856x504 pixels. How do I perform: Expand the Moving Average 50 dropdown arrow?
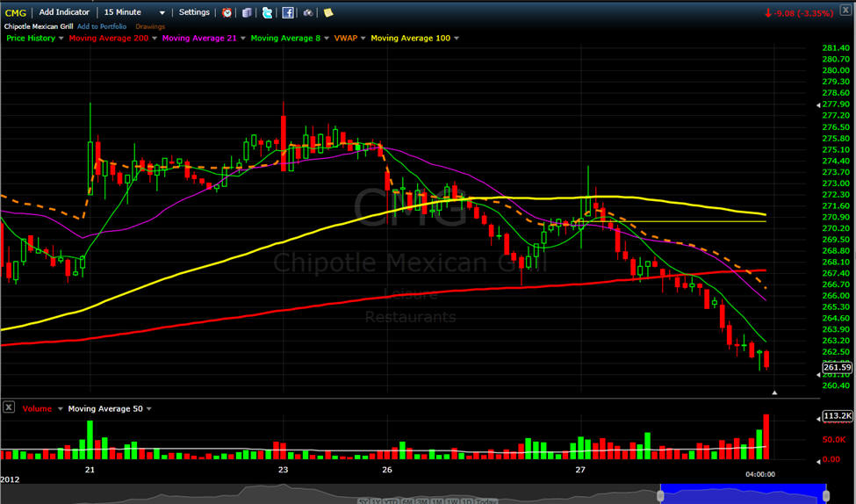(149, 409)
